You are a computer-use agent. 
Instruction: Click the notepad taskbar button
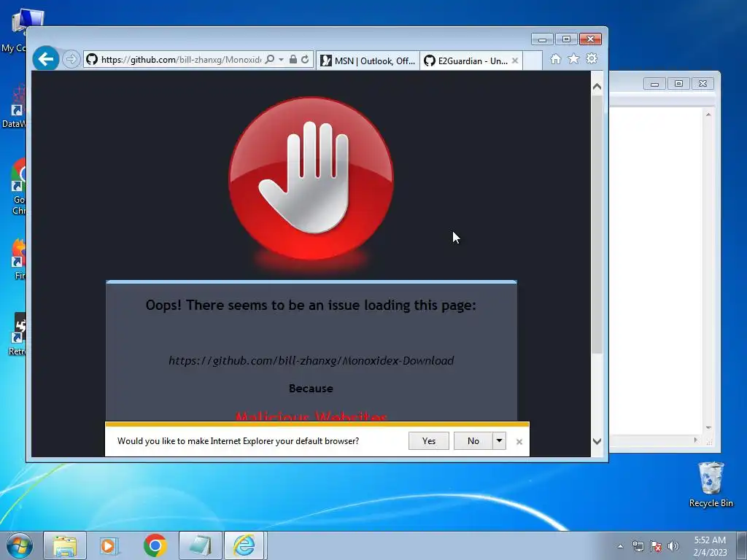click(x=200, y=545)
